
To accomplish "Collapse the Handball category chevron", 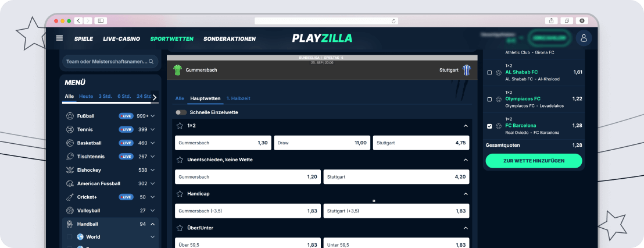I will (153, 224).
